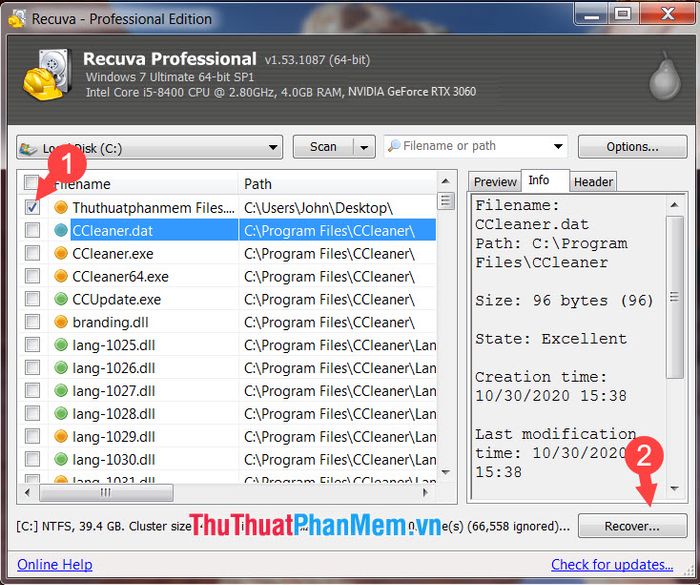This screenshot has height=585, width=700.
Task: Sort by the Filename column header
Action: click(143, 183)
